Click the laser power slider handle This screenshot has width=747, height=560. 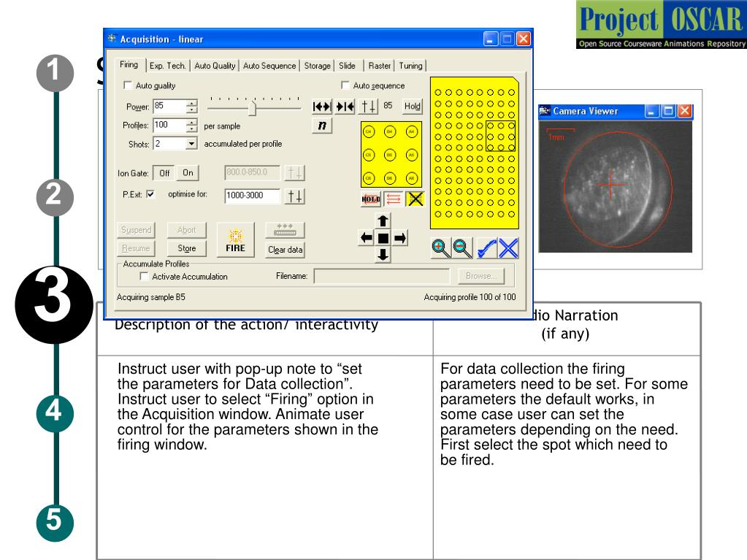click(253, 108)
